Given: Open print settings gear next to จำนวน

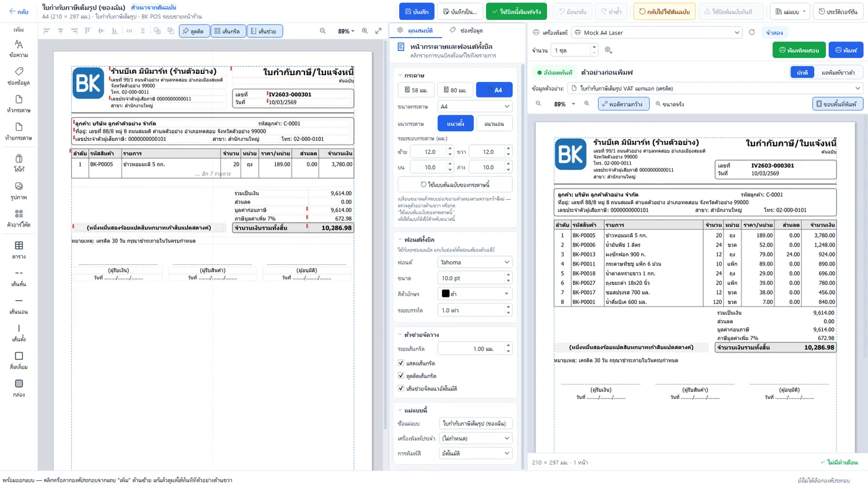Looking at the screenshot, I should point(608,50).
